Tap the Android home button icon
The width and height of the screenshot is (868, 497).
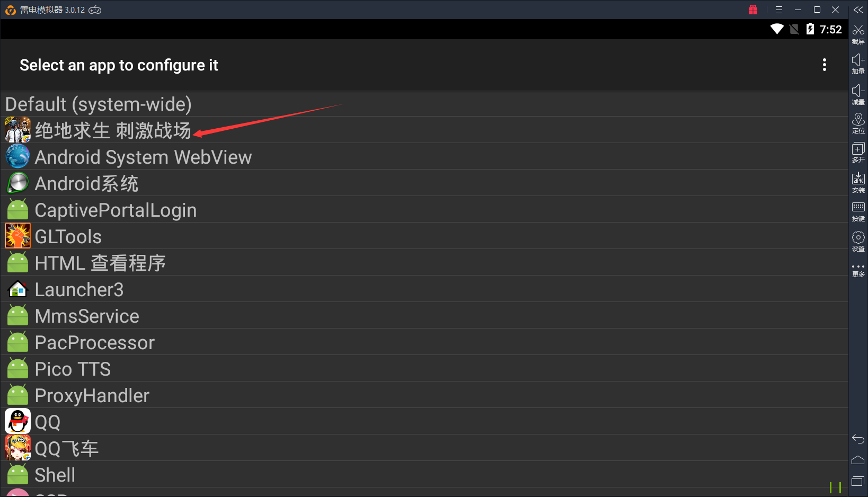[x=858, y=460]
